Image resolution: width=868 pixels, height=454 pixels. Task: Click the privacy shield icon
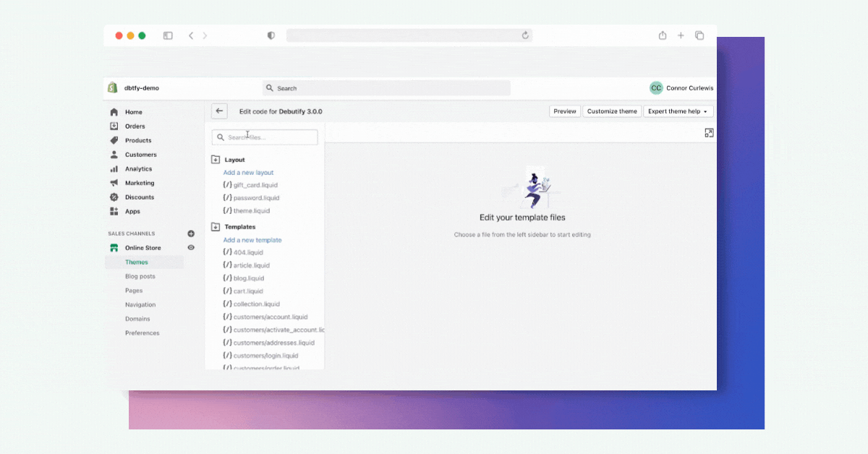(x=271, y=35)
